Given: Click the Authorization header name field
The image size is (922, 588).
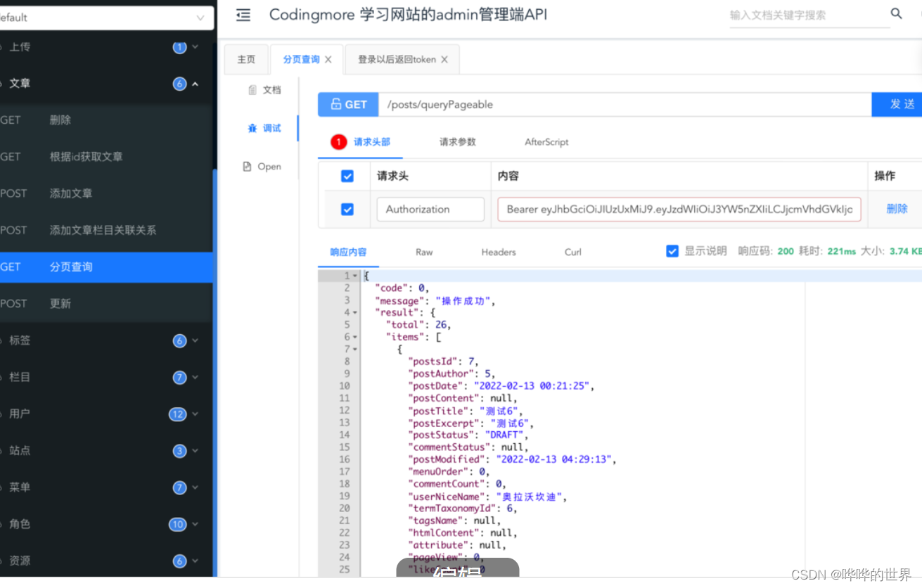Looking at the screenshot, I should pyautogui.click(x=430, y=209).
